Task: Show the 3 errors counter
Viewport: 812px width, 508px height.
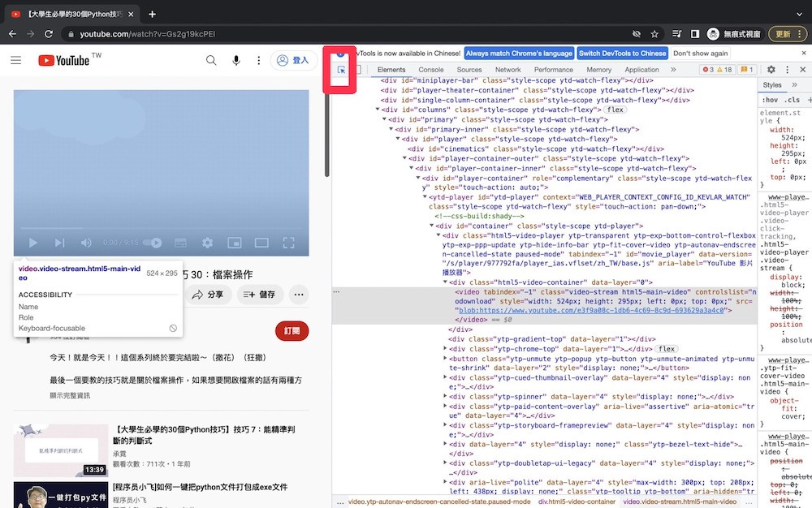Action: [708, 69]
